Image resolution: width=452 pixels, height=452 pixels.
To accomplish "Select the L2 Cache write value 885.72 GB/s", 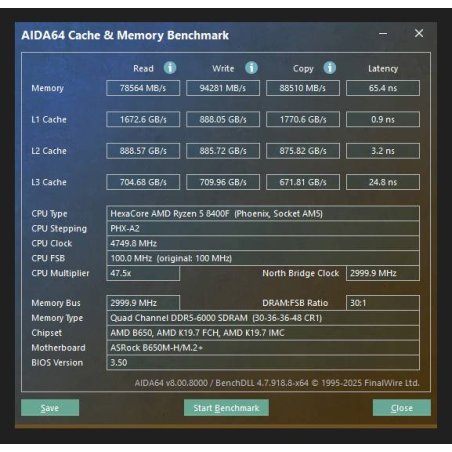I will [223, 151].
